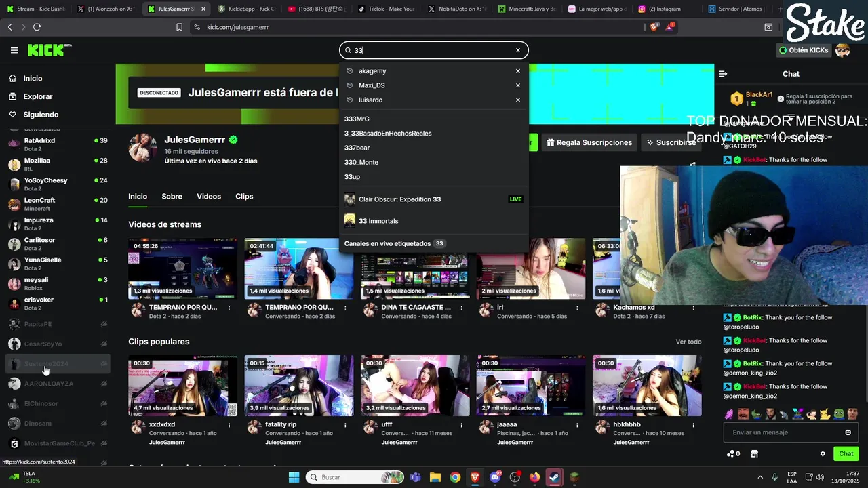Open options menu for fatality rip clip
Viewport: 868px width, 488px height.
click(x=345, y=425)
